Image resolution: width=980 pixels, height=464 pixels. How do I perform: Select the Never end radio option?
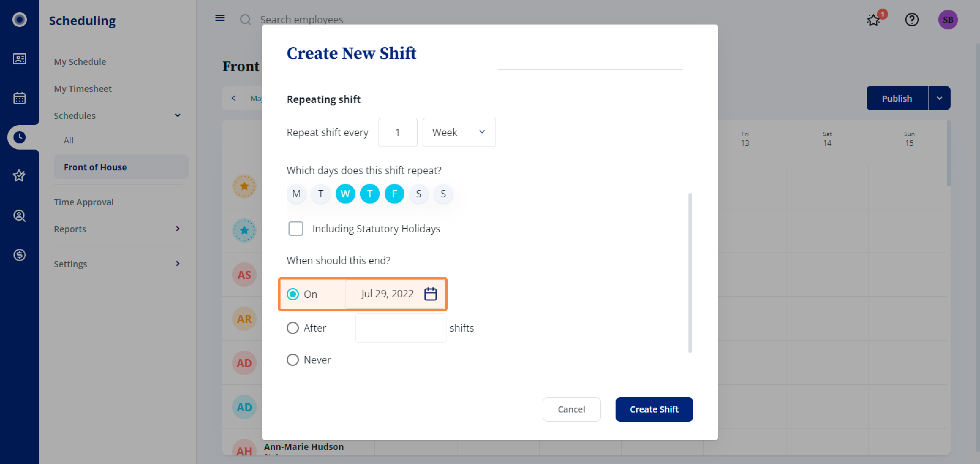tap(292, 360)
